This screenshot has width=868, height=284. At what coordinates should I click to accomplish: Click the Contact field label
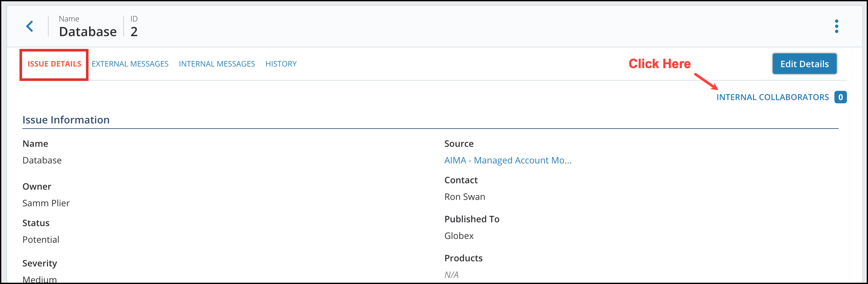tap(461, 180)
